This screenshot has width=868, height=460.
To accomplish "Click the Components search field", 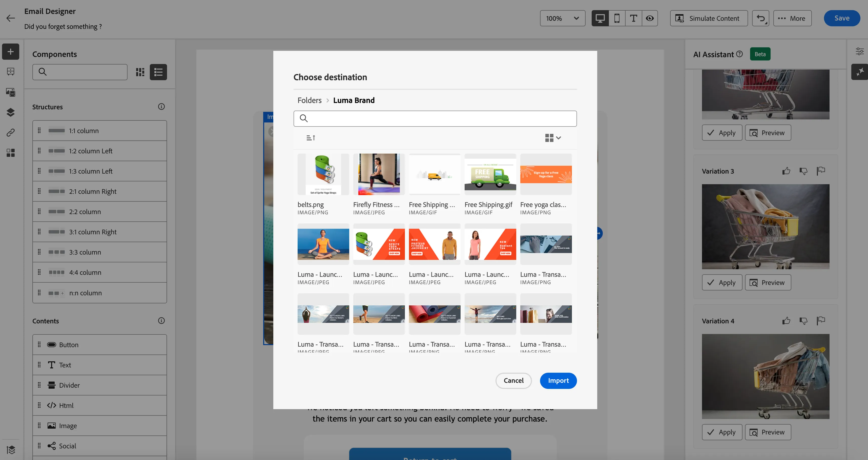I will coord(80,72).
